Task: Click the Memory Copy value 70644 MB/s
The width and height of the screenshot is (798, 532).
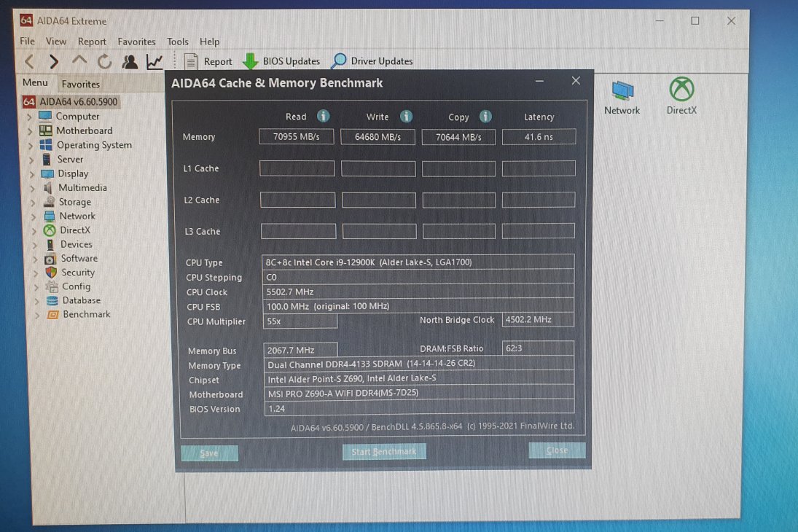Action: tap(458, 137)
